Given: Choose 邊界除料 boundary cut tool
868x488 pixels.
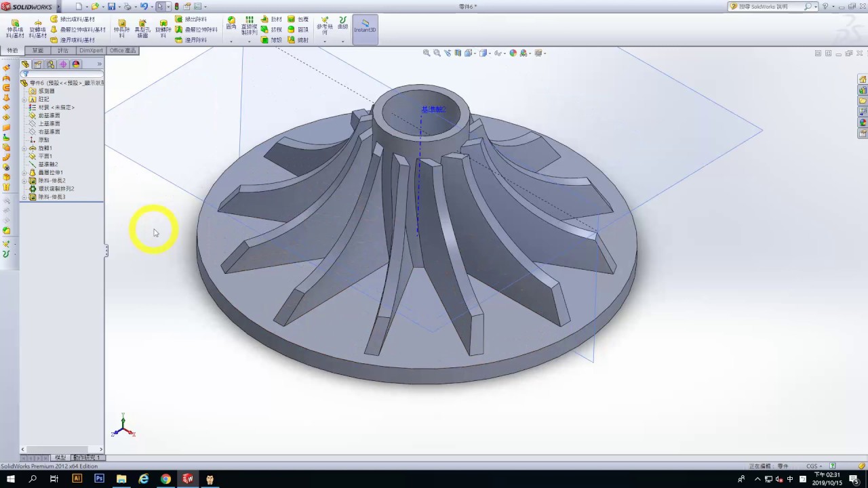Looking at the screenshot, I should coord(191,40).
